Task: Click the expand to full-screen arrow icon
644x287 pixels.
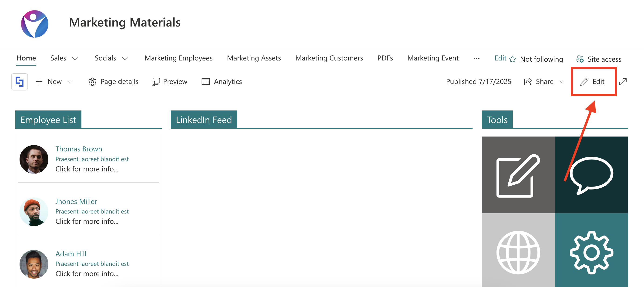Action: pyautogui.click(x=623, y=81)
